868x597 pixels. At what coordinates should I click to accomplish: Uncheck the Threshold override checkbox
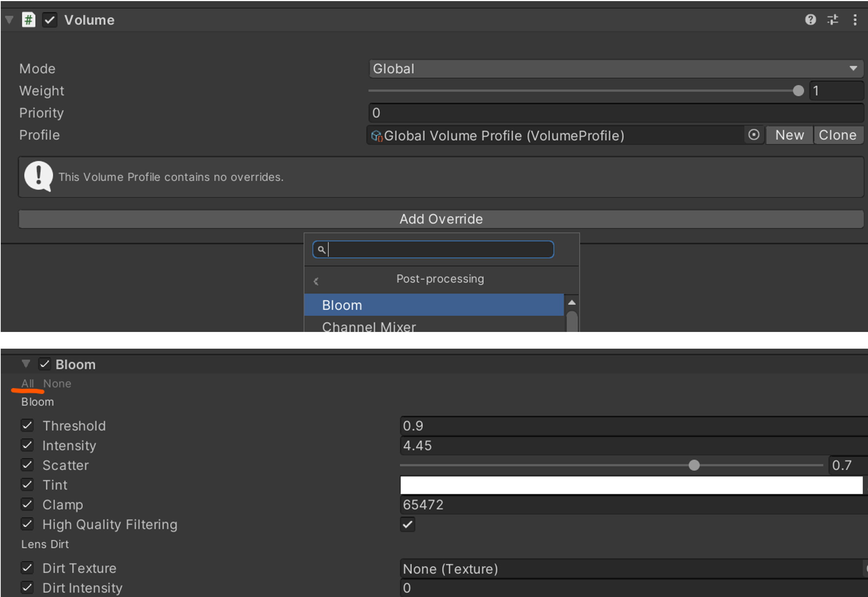click(27, 425)
